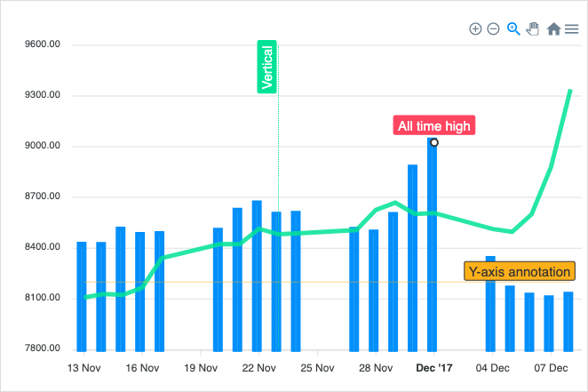Screen dimensions: 588x392
Task: Click the '04 Dec' x-axis label
Action: tap(492, 368)
